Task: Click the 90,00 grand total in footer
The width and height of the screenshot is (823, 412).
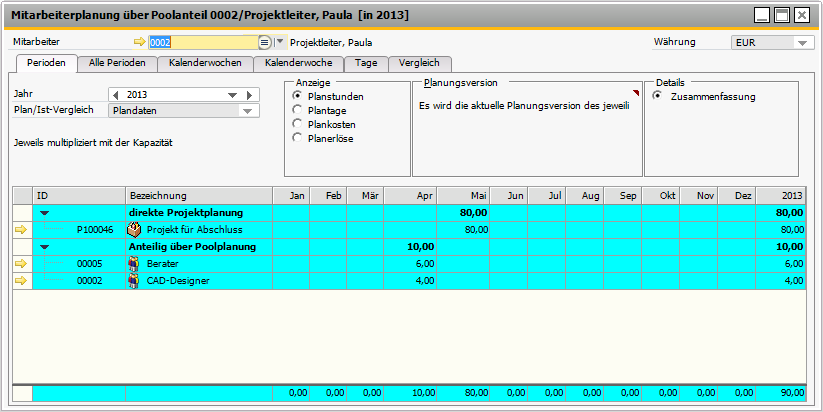Action: (792, 393)
